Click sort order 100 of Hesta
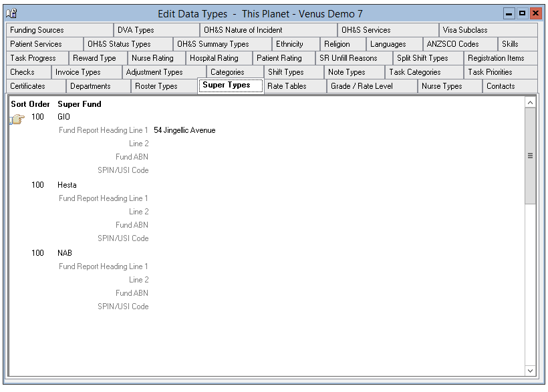548x392 pixels. pyautogui.click(x=37, y=185)
